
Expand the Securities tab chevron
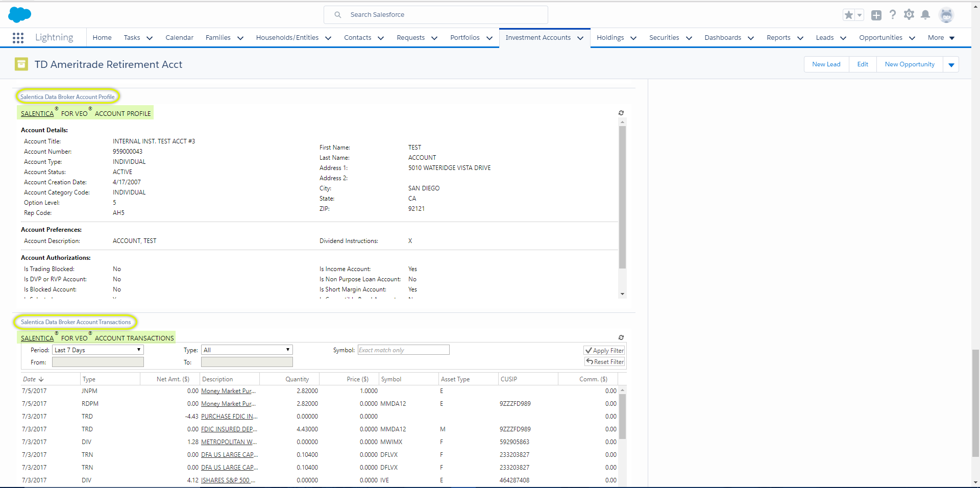pos(689,38)
